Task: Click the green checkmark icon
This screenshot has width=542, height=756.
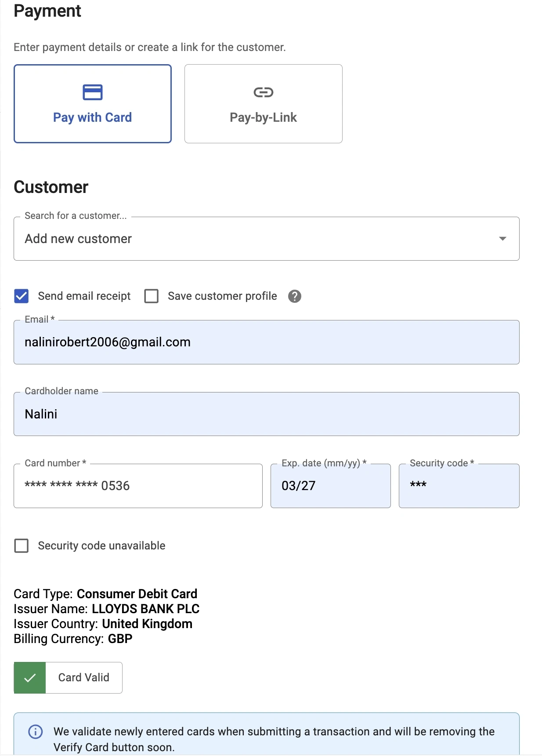Action: (x=30, y=678)
